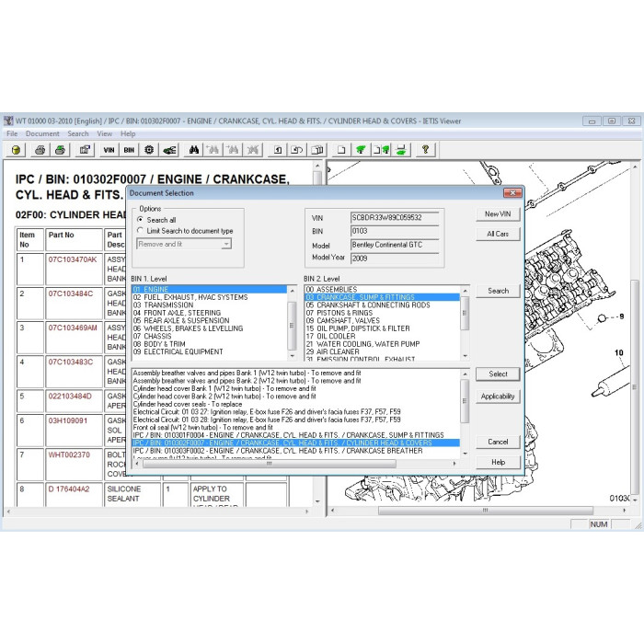This screenshot has width=644, height=644.
Task: Click the yellow database cylinder toolbar icon
Action: 16,150
